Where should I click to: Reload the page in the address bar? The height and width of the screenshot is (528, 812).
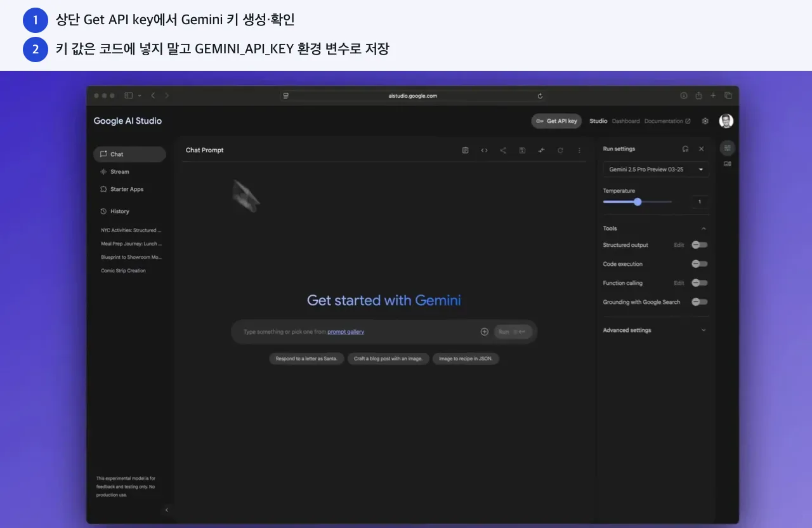click(x=540, y=96)
